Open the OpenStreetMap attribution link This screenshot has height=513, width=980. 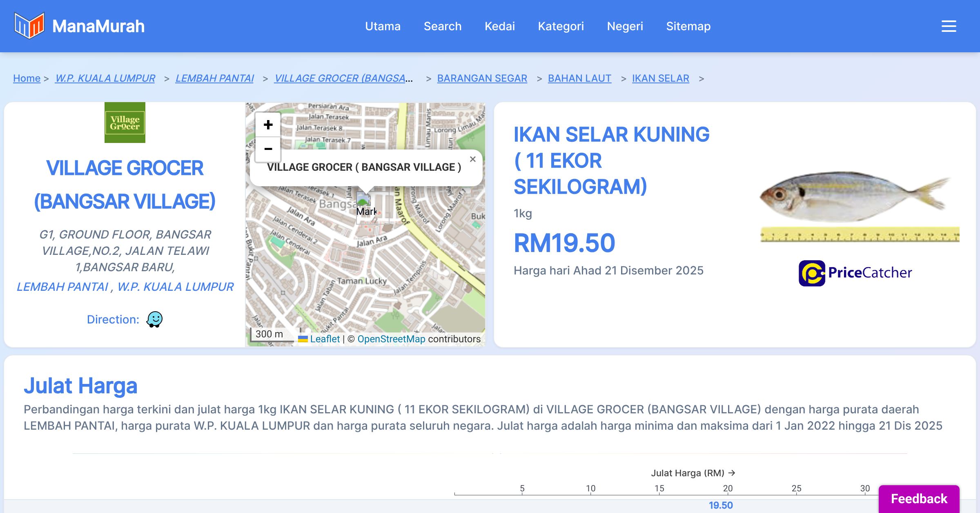391,339
